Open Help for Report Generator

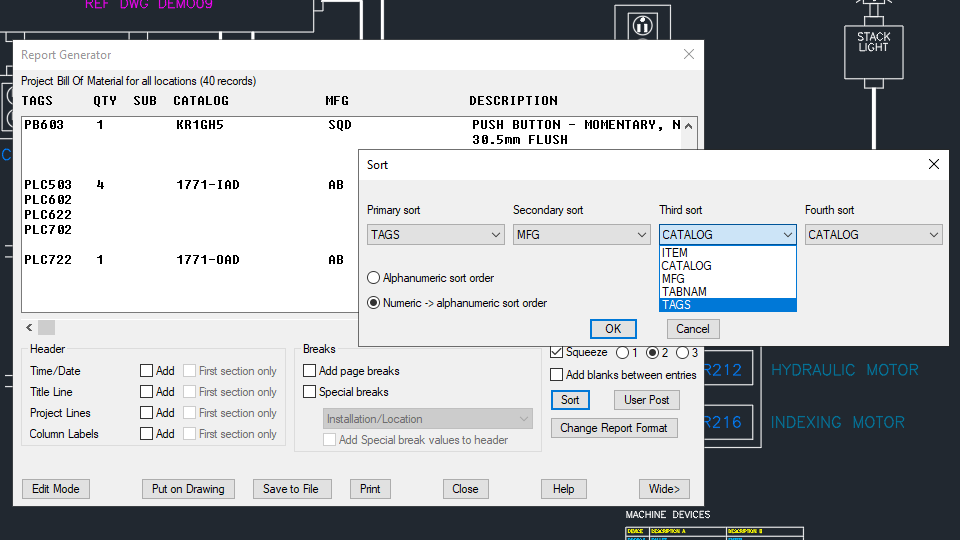[x=563, y=489]
